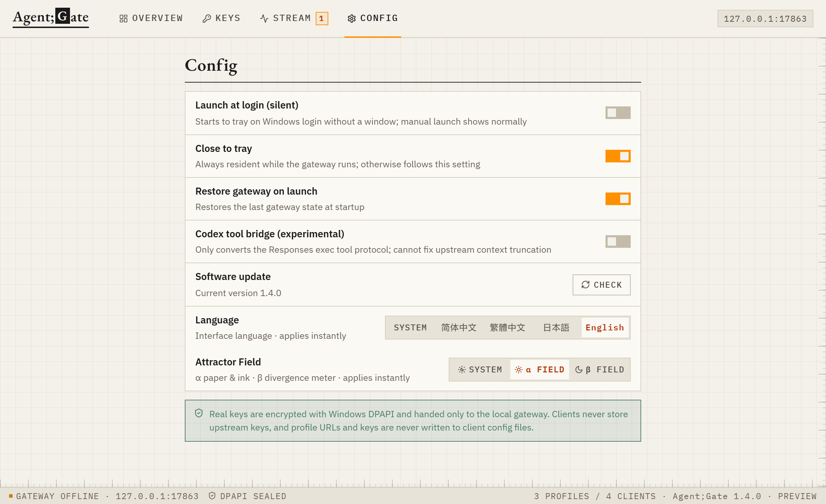Click the Config gear icon
The image size is (826, 504).
[x=351, y=19]
